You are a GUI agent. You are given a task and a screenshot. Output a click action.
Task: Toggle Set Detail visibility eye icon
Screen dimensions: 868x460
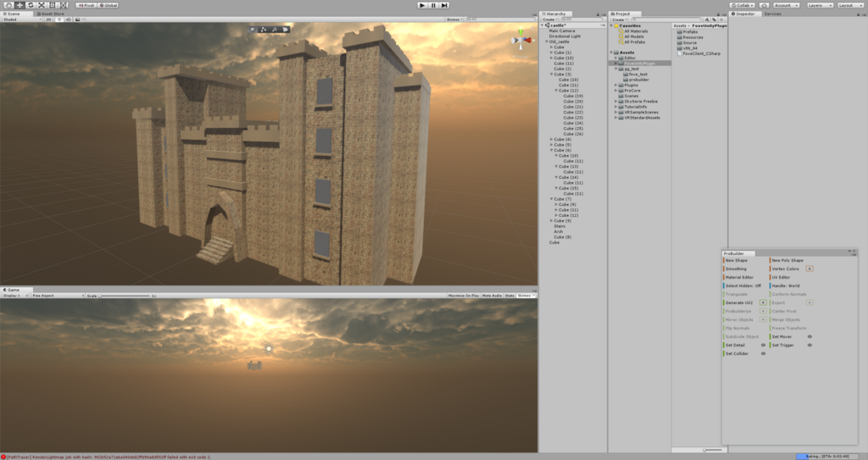point(763,345)
